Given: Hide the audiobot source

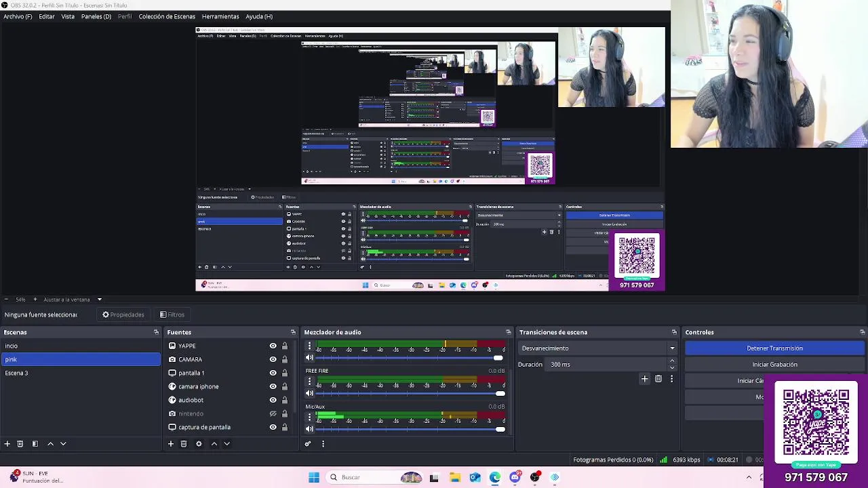Looking at the screenshot, I should 273,400.
